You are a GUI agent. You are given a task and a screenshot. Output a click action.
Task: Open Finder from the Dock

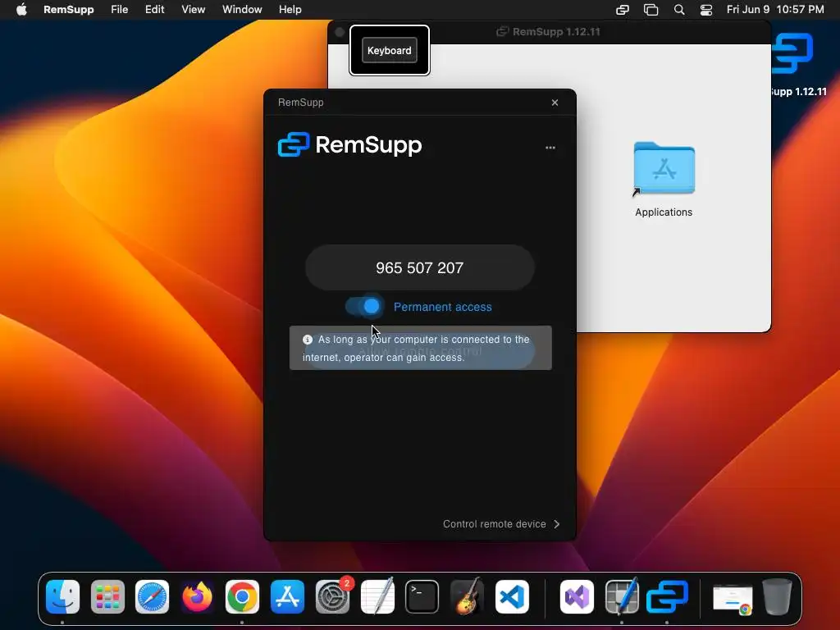point(62,597)
